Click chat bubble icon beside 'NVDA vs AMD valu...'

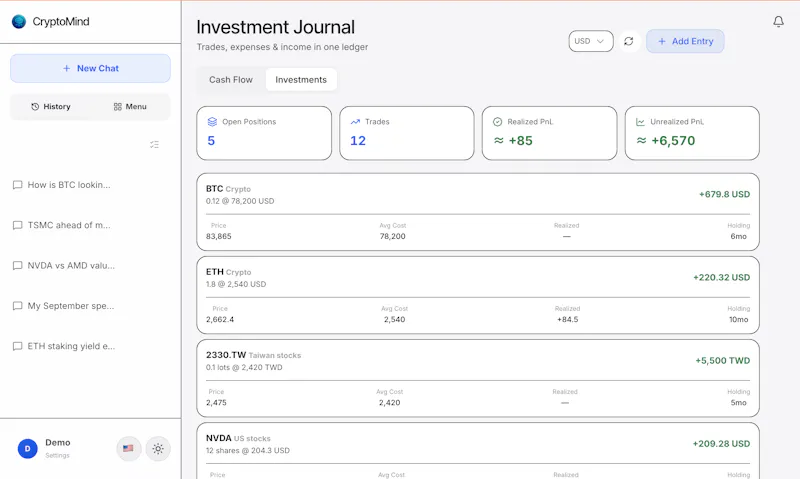[17, 265]
